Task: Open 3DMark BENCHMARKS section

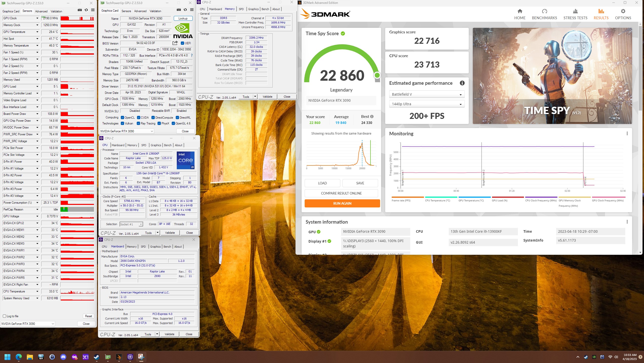Action: coord(544,14)
